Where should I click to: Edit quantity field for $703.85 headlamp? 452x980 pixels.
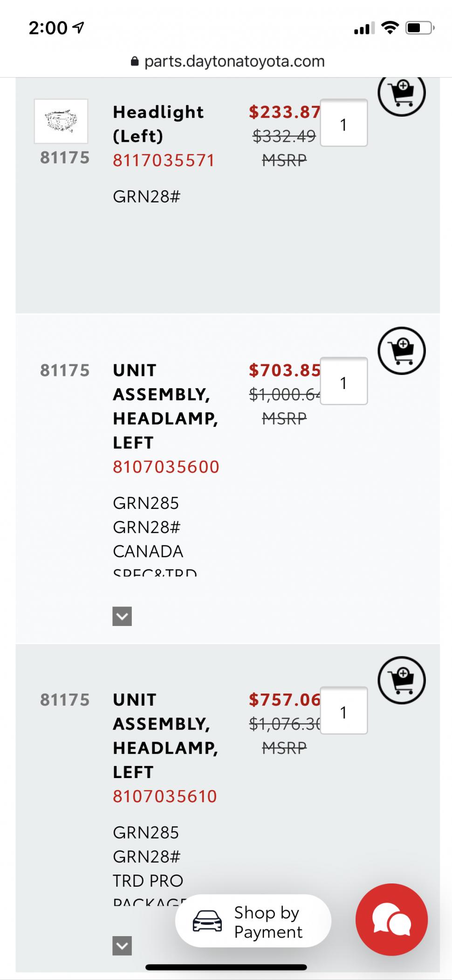point(344,381)
